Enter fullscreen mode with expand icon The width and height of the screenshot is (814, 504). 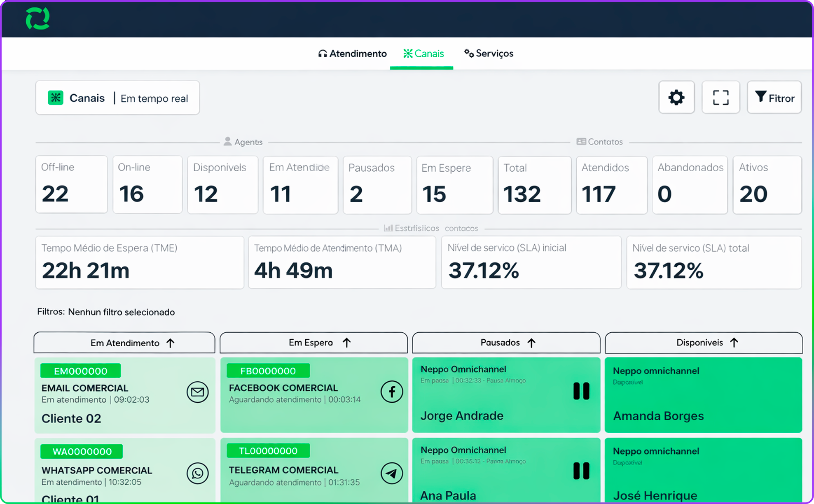[x=720, y=98]
